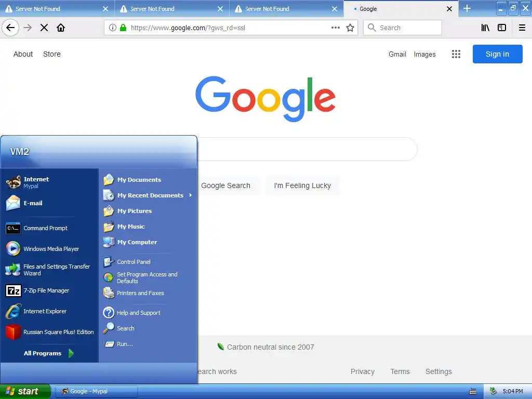
Task: Open the browser hamburger menu
Action: click(522, 28)
